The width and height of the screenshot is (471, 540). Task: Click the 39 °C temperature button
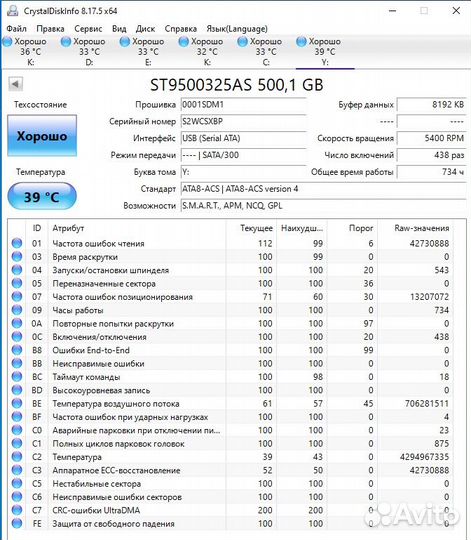[x=42, y=196]
